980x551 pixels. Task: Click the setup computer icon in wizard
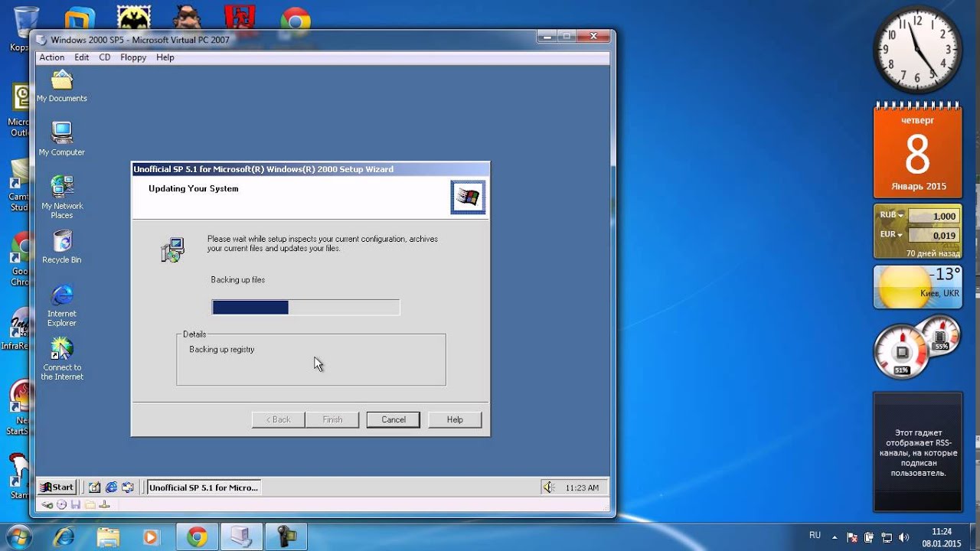pos(173,250)
